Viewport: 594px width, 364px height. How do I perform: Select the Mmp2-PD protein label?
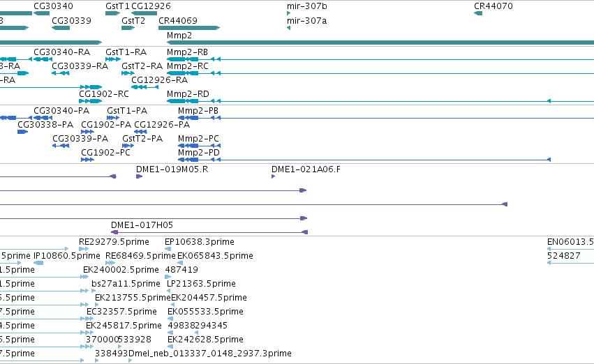(x=199, y=153)
